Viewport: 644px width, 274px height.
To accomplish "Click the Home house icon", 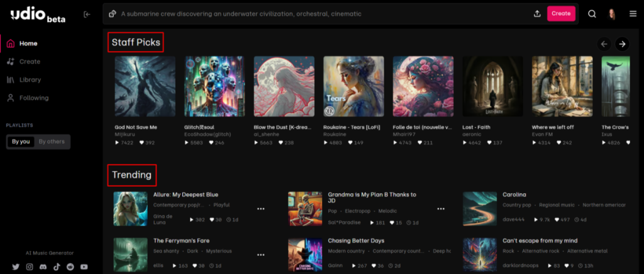I will (11, 43).
